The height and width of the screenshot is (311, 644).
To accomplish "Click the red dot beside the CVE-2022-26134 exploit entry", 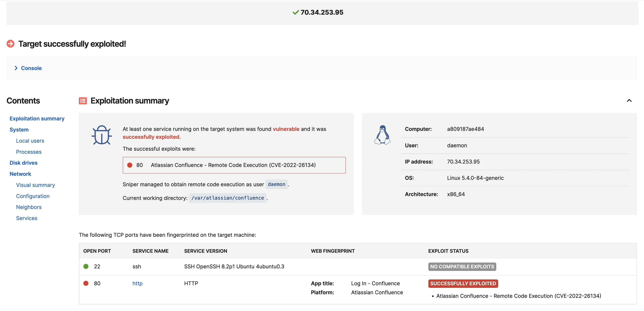I will click(130, 165).
